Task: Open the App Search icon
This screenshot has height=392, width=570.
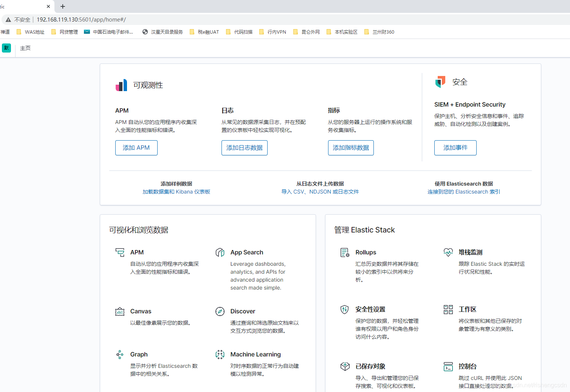Action: click(x=220, y=253)
